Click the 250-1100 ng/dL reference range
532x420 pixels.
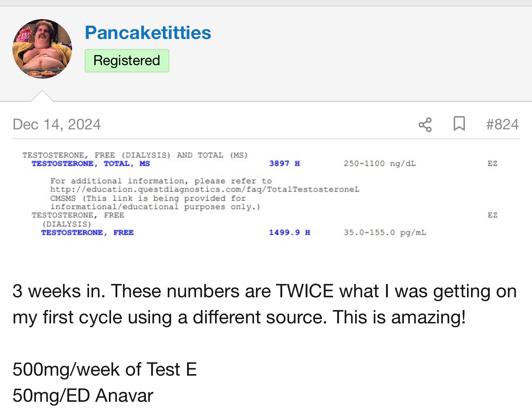point(380,163)
